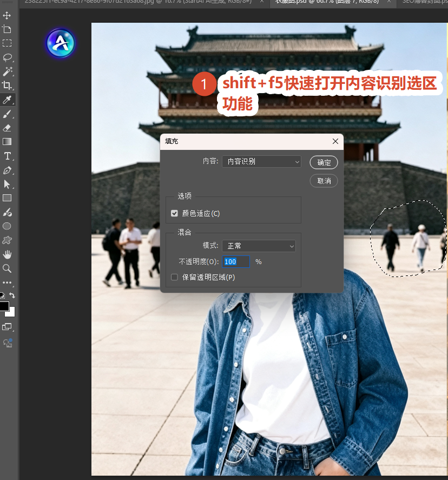Viewport: 448px width, 480px height.
Task: Choose the Horizontal Type tool
Action: point(7,156)
